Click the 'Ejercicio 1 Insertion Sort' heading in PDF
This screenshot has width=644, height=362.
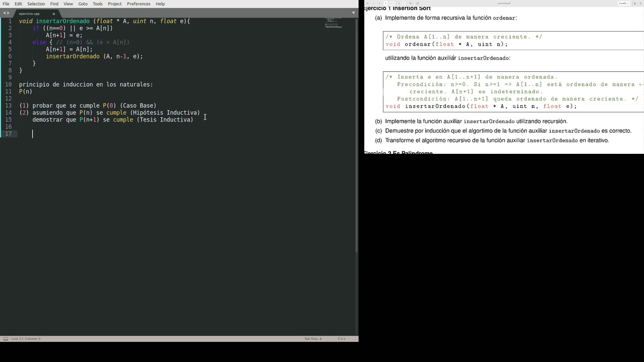pyautogui.click(x=397, y=9)
